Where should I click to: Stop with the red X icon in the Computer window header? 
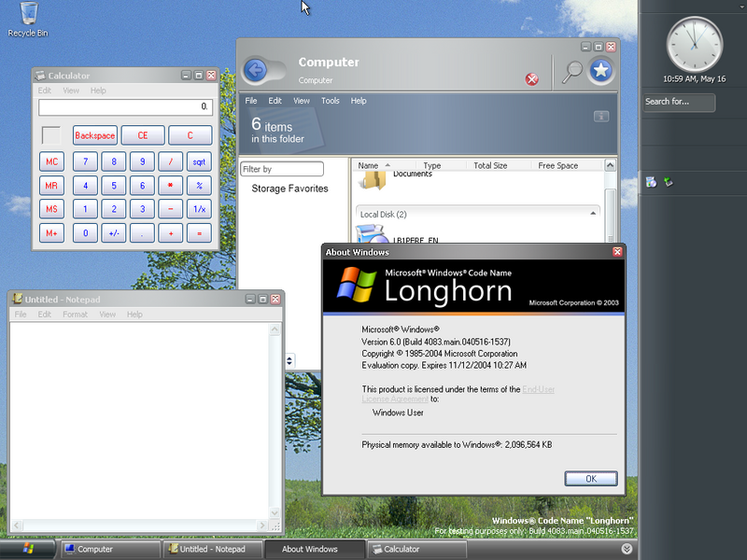[531, 79]
